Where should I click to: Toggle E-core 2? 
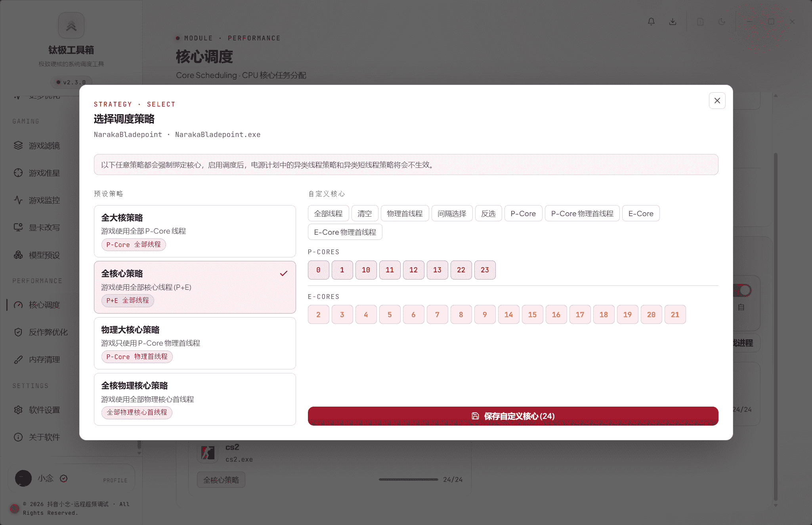318,314
